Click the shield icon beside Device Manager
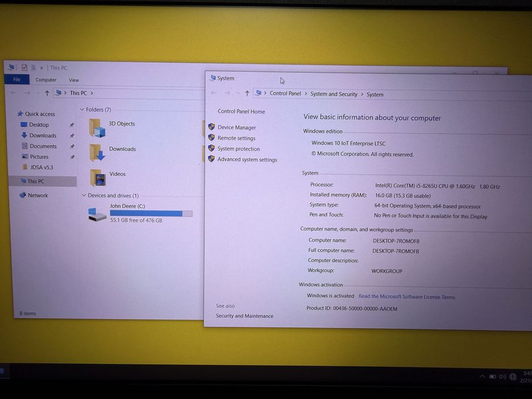532x399 pixels. (212, 127)
